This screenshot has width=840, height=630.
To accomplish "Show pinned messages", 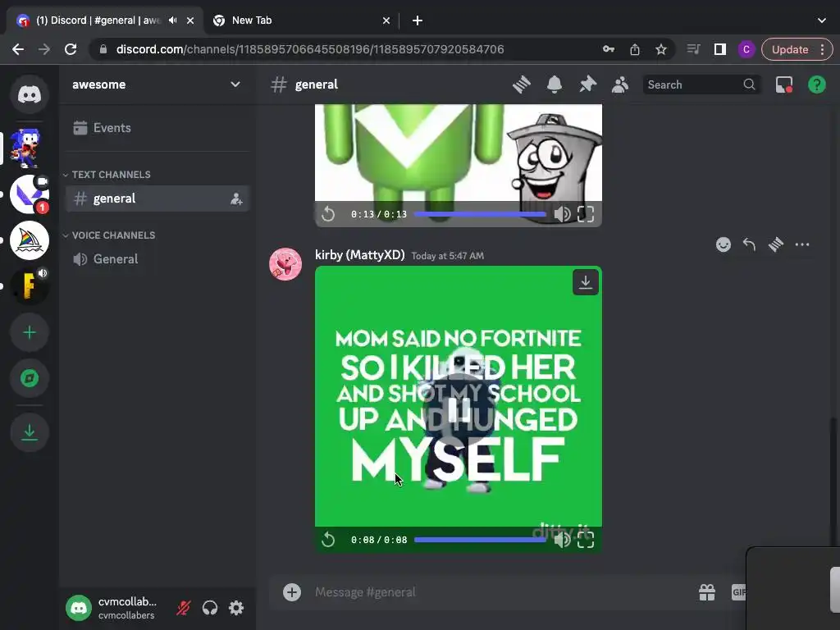I will pyautogui.click(x=587, y=84).
